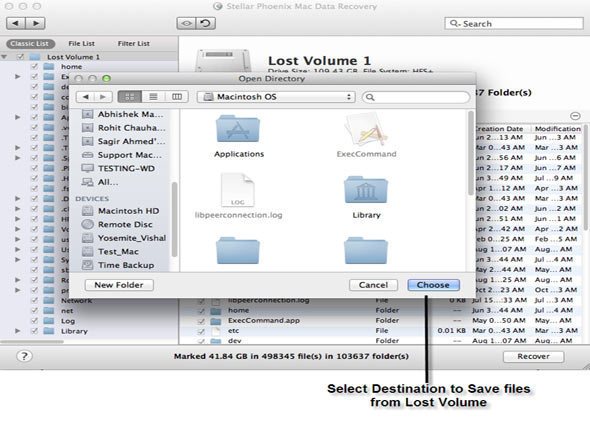The image size is (590, 421).
Task: Select Abhishek Ma... shared computer
Action: point(123,114)
